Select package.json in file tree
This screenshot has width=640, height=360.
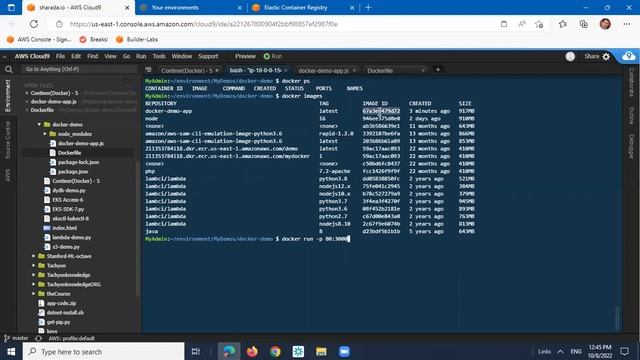point(73,171)
